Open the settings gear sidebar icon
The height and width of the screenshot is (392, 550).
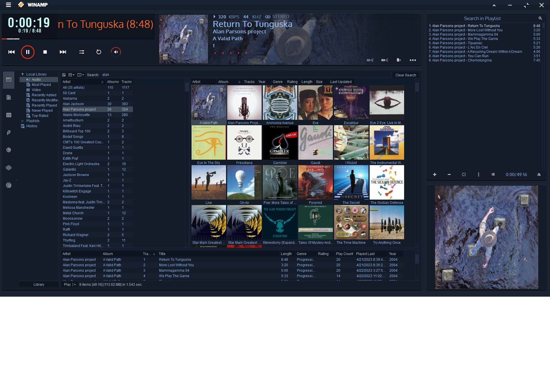click(x=9, y=185)
